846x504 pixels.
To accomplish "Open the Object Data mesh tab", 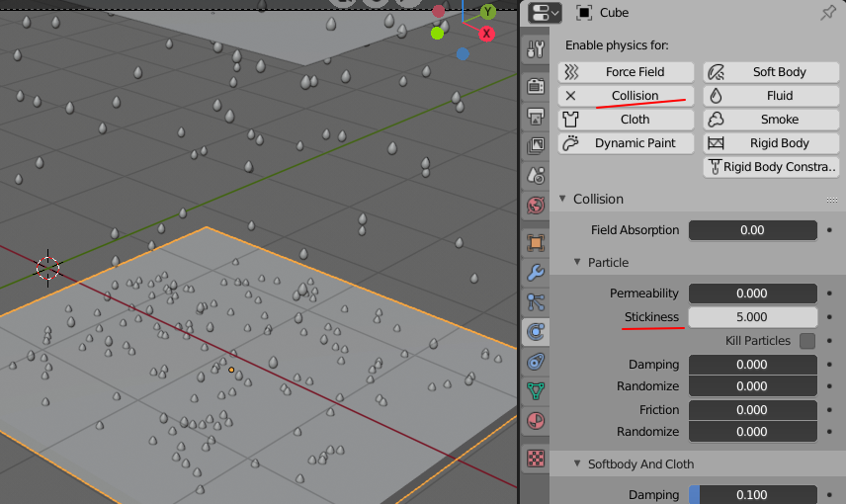I will click(x=536, y=390).
